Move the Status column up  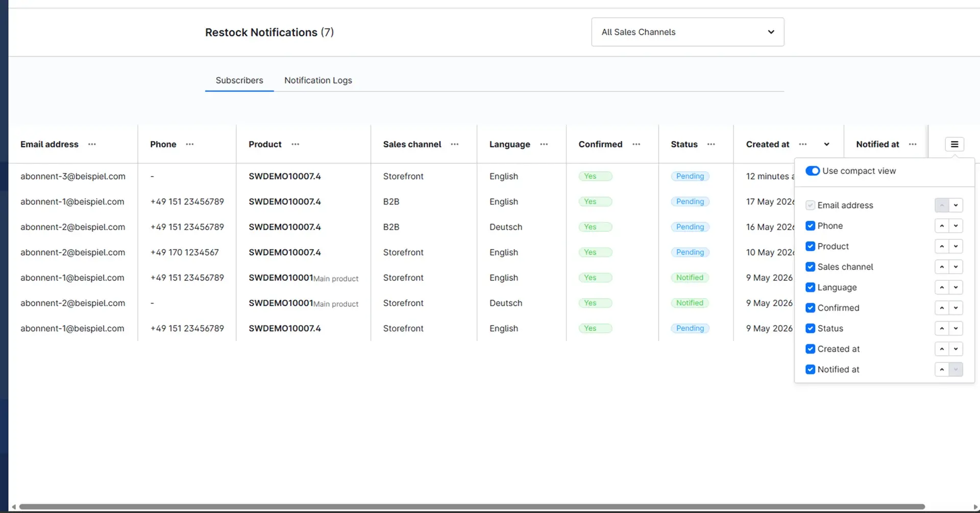(942, 328)
